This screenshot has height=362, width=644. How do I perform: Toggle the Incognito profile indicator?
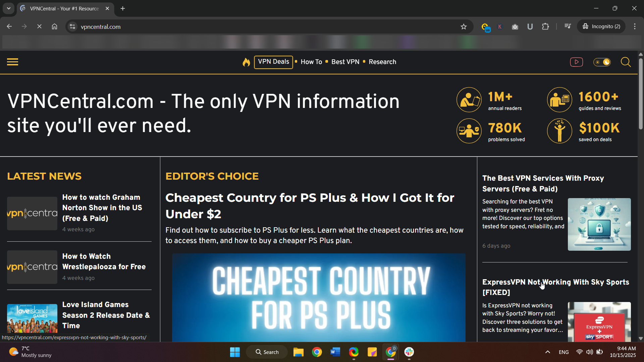click(601, 26)
